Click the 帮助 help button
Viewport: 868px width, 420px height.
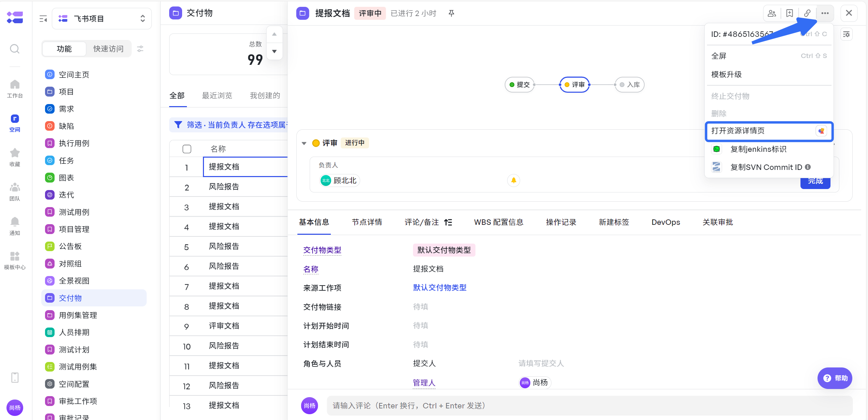point(835,378)
